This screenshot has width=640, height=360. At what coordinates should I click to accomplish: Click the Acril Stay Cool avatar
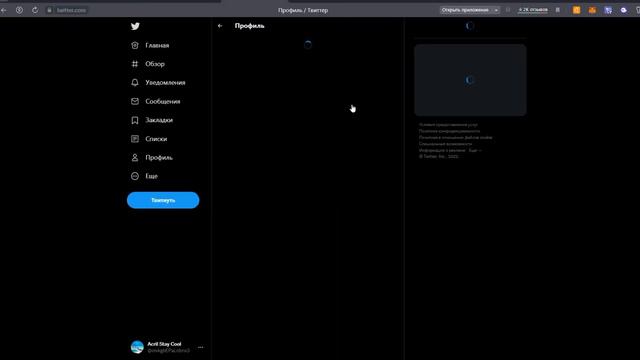click(x=137, y=347)
